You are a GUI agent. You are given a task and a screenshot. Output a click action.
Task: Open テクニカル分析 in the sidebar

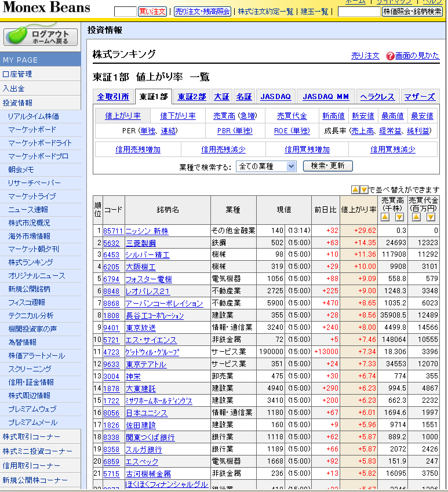pyautogui.click(x=31, y=316)
